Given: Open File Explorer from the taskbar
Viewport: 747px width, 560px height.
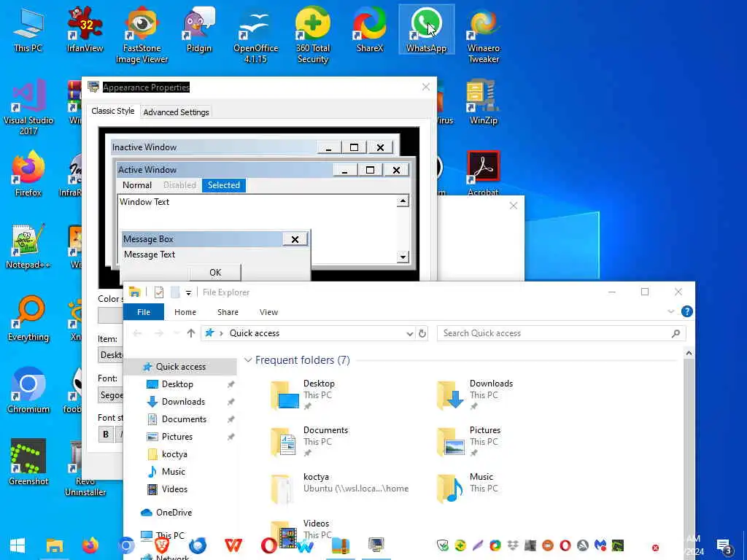Looking at the screenshot, I should (x=54, y=545).
